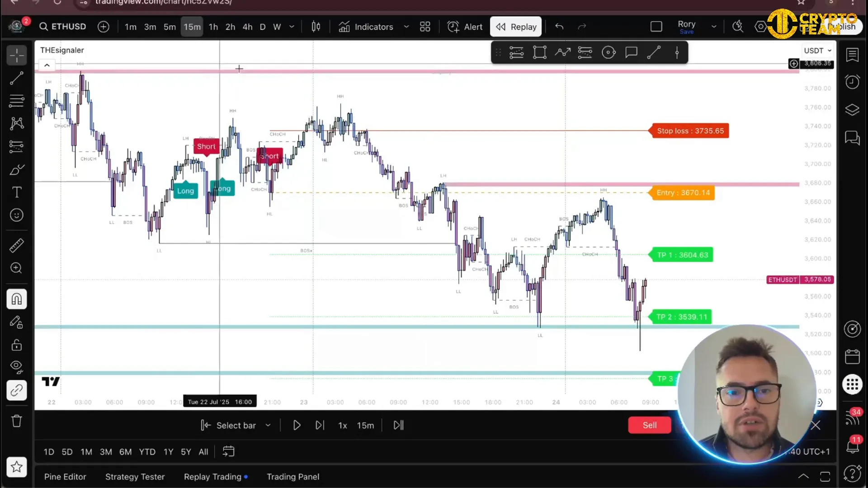The width and height of the screenshot is (868, 488).
Task: Open the Replay Trading tab
Action: pyautogui.click(x=215, y=477)
